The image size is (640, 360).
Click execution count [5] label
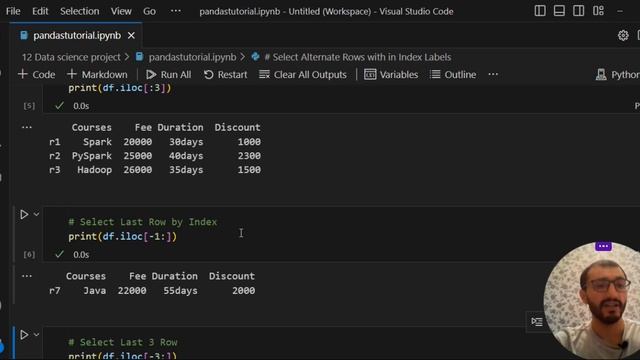(29, 106)
